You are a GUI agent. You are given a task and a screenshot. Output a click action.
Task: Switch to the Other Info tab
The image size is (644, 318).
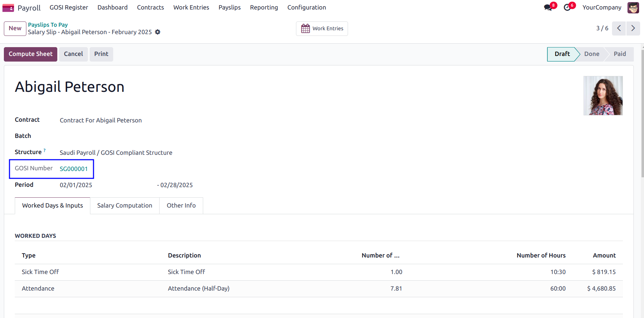tap(181, 205)
